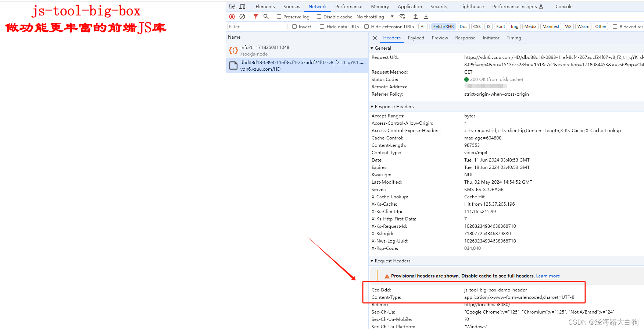This screenshot has height=329, width=644.
Task: Filter requests by Manifest
Action: pyautogui.click(x=551, y=26)
